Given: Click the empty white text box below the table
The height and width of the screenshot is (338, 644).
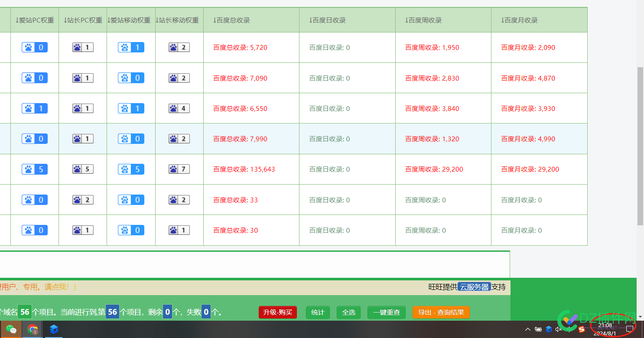Looking at the screenshot, I should 255,265.
